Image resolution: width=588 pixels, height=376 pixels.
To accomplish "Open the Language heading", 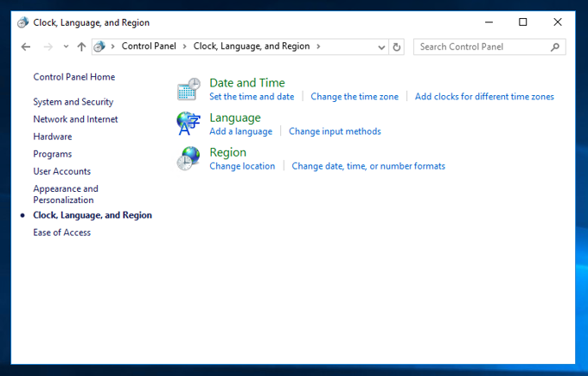I will click(x=235, y=118).
